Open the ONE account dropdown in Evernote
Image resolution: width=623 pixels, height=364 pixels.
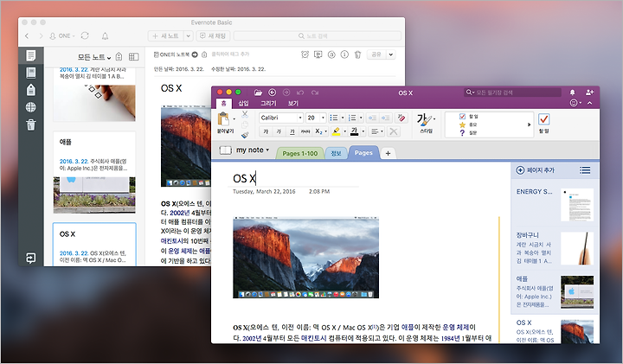[62, 35]
